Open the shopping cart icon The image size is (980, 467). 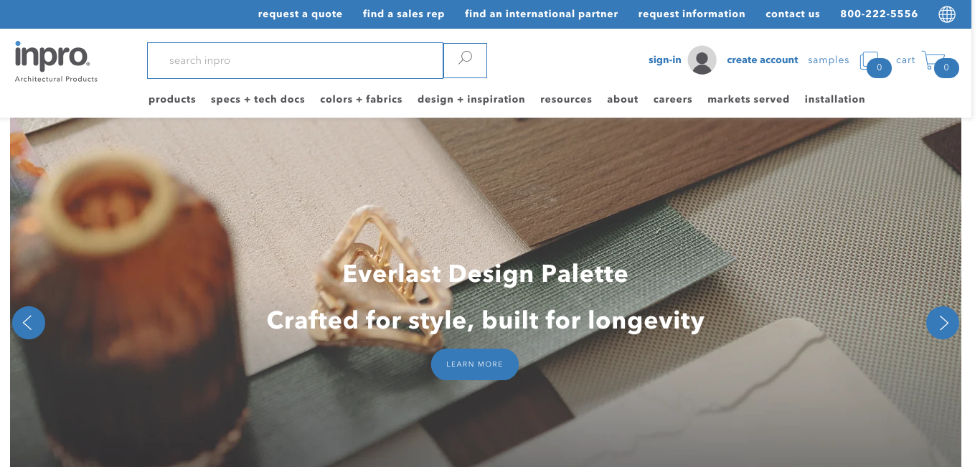[933, 60]
